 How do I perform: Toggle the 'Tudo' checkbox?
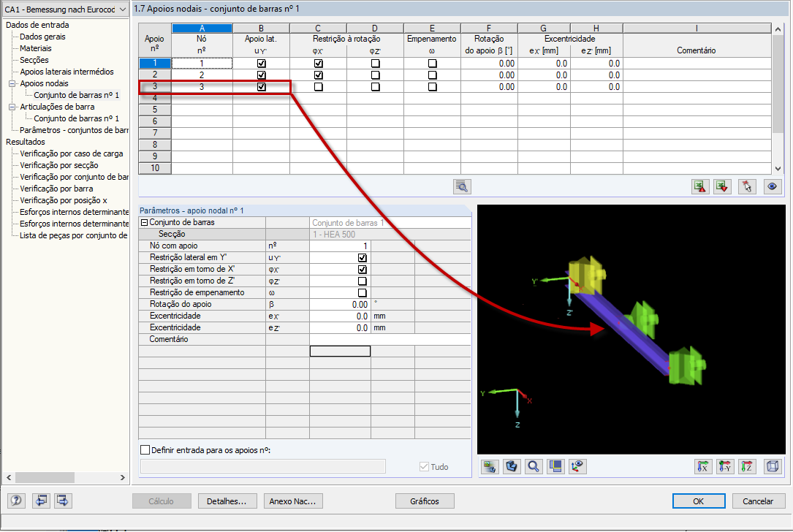click(424, 467)
